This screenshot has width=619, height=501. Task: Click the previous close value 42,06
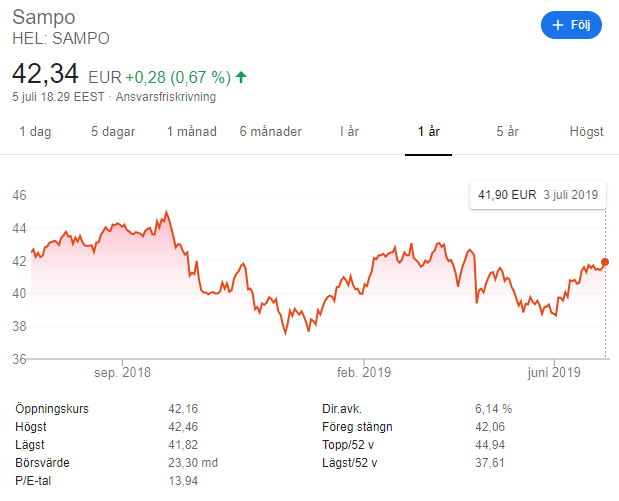pos(490,427)
